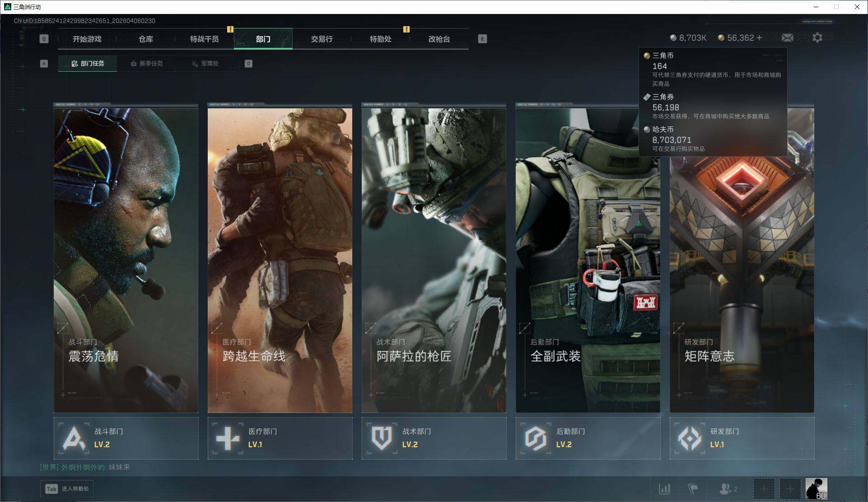Click the 研发部门 diamond emblem icon
Image resolution: width=868 pixels, height=502 pixels.
pyautogui.click(x=690, y=438)
